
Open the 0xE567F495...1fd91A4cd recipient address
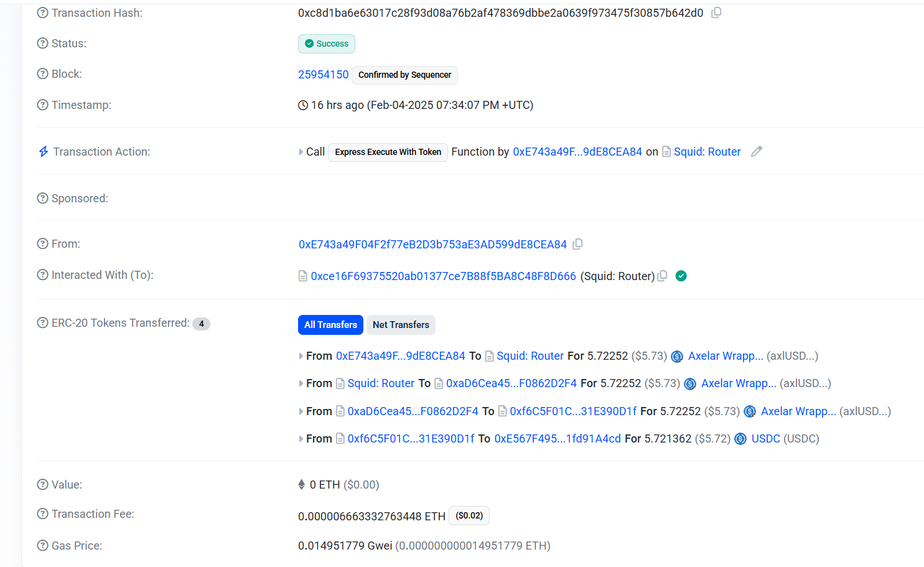tap(557, 439)
